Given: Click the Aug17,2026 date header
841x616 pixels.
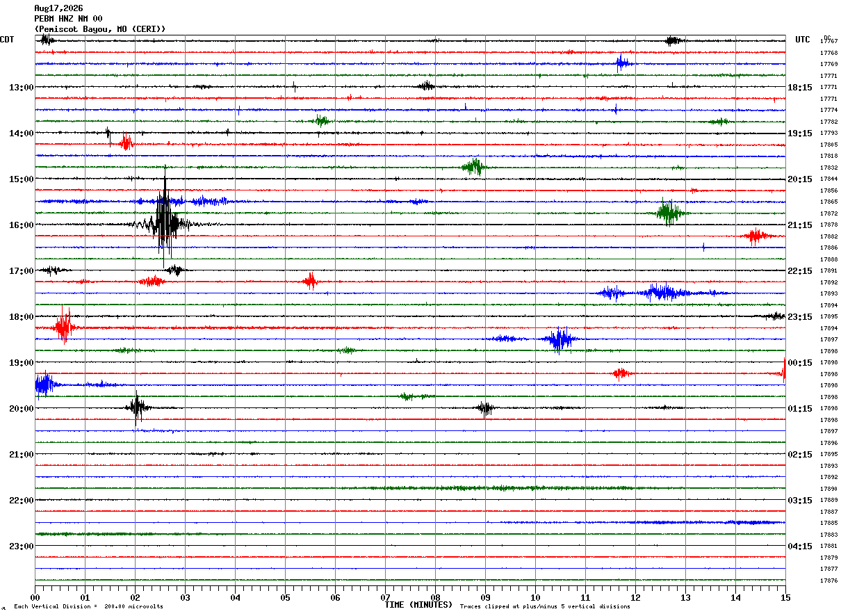Looking at the screenshot, I should pos(58,8).
